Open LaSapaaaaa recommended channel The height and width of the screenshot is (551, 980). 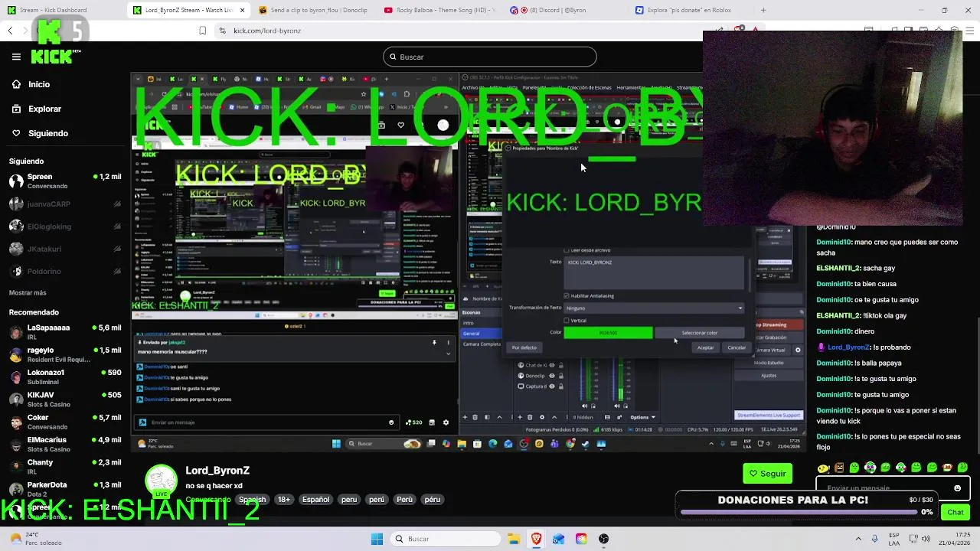pos(65,331)
